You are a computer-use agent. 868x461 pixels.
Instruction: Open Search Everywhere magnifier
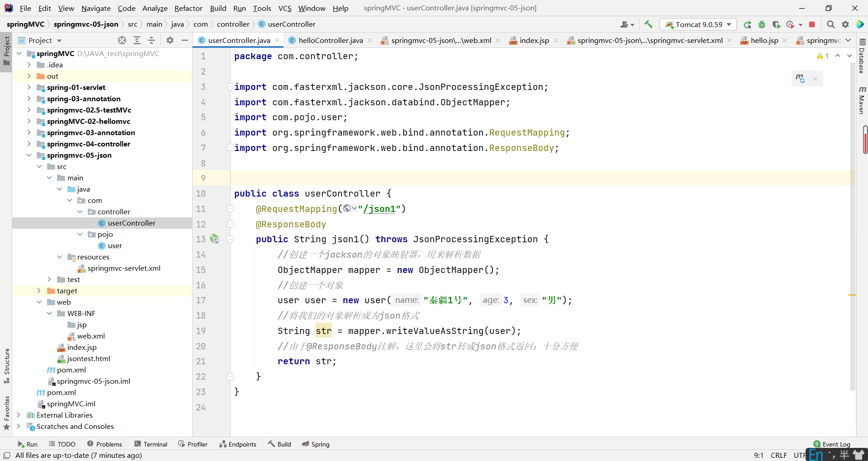[x=830, y=24]
